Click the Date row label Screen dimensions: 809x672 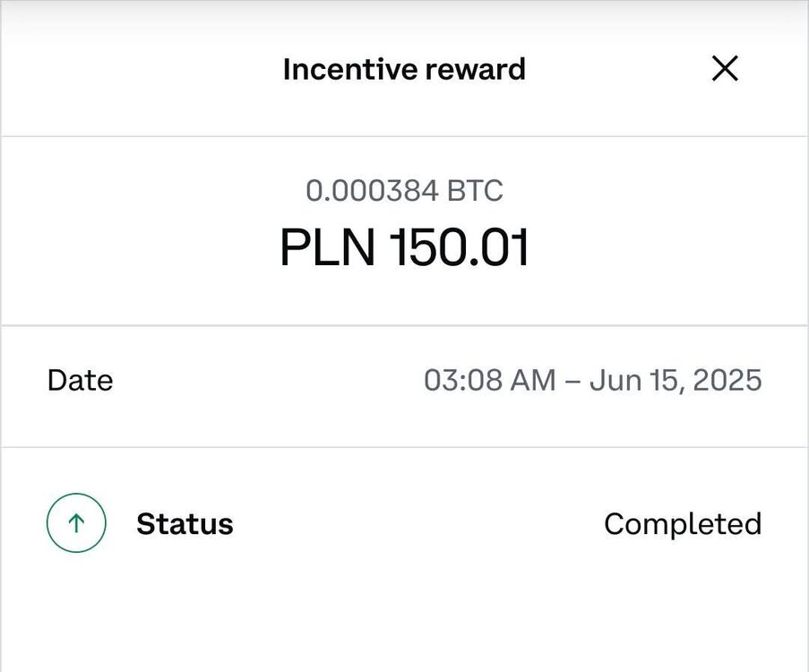click(x=80, y=381)
